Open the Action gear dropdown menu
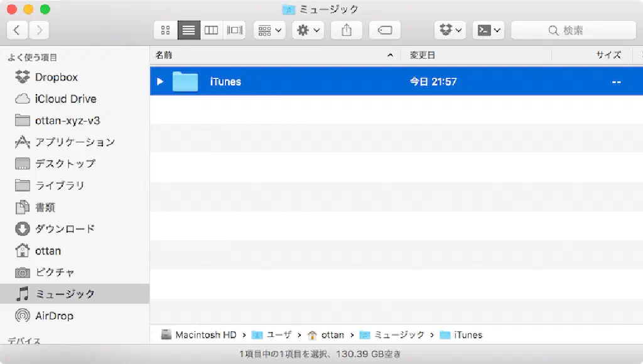The image size is (643, 364). 308,30
